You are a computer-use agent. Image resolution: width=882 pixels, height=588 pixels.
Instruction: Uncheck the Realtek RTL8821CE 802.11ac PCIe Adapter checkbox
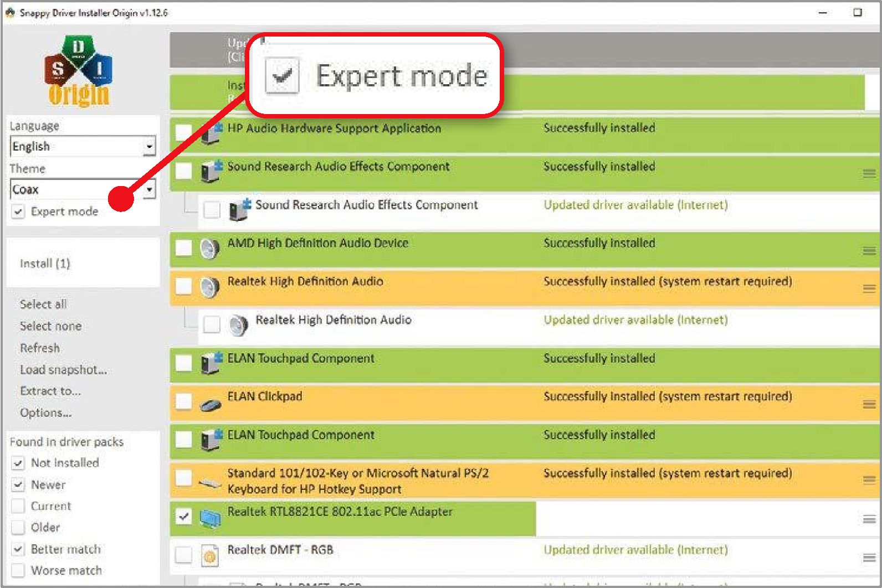[183, 517]
